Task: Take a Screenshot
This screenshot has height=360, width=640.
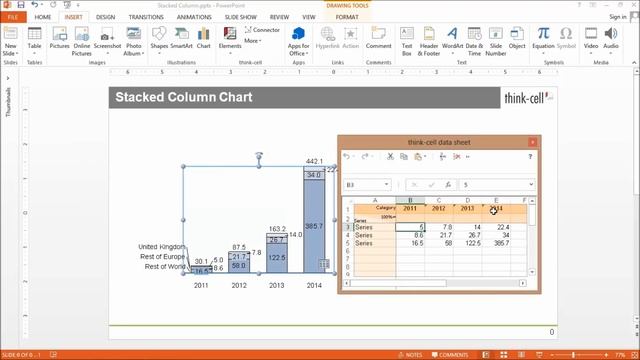Action: click(107, 42)
